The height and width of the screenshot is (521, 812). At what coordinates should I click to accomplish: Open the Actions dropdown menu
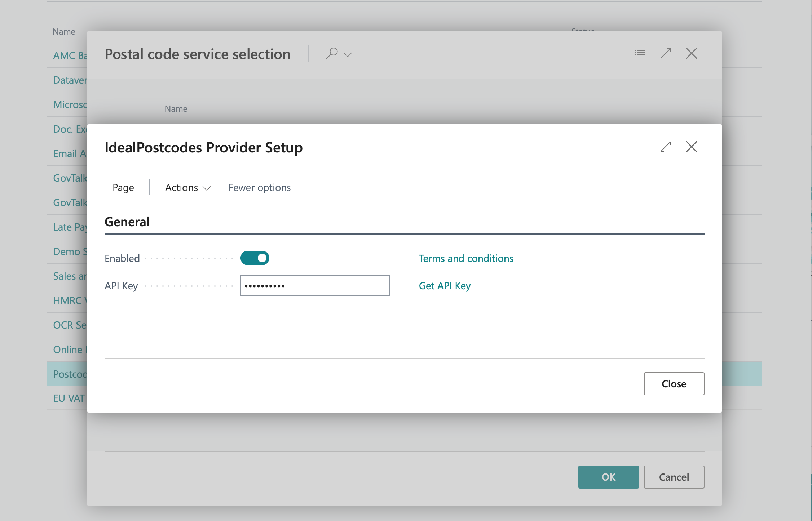[x=188, y=188]
